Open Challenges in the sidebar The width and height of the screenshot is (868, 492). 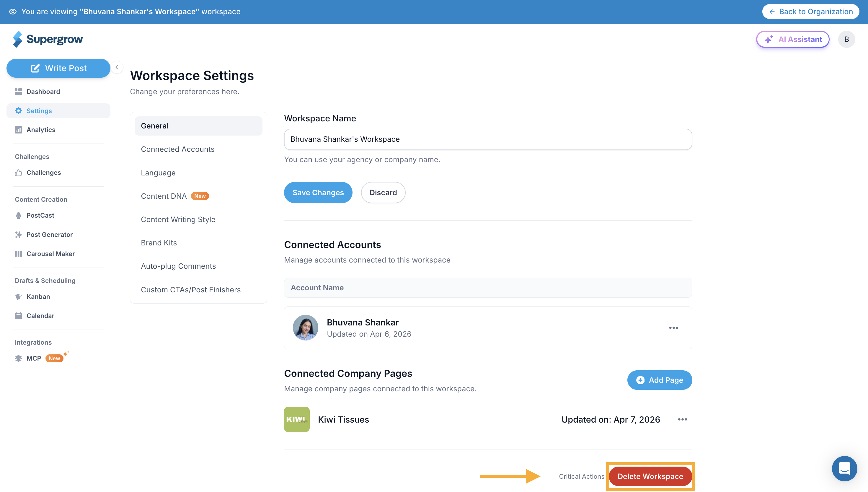tap(58, 173)
